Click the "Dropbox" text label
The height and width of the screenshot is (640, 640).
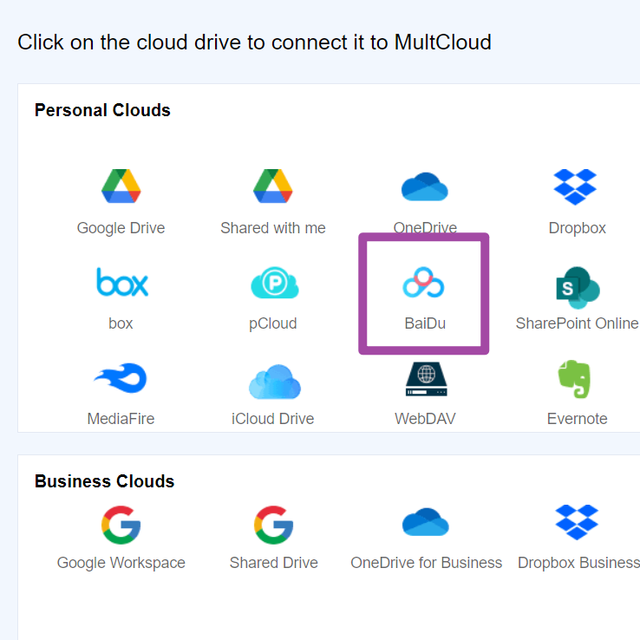(x=577, y=228)
